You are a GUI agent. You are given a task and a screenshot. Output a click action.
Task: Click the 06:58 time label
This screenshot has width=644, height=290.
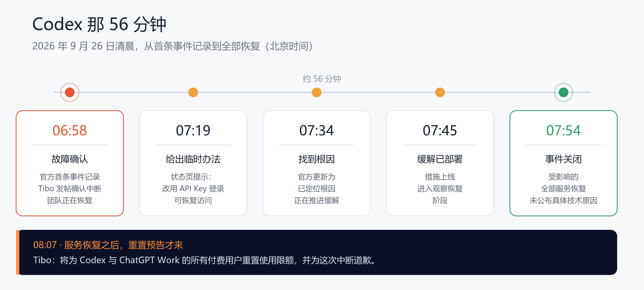[x=70, y=130]
